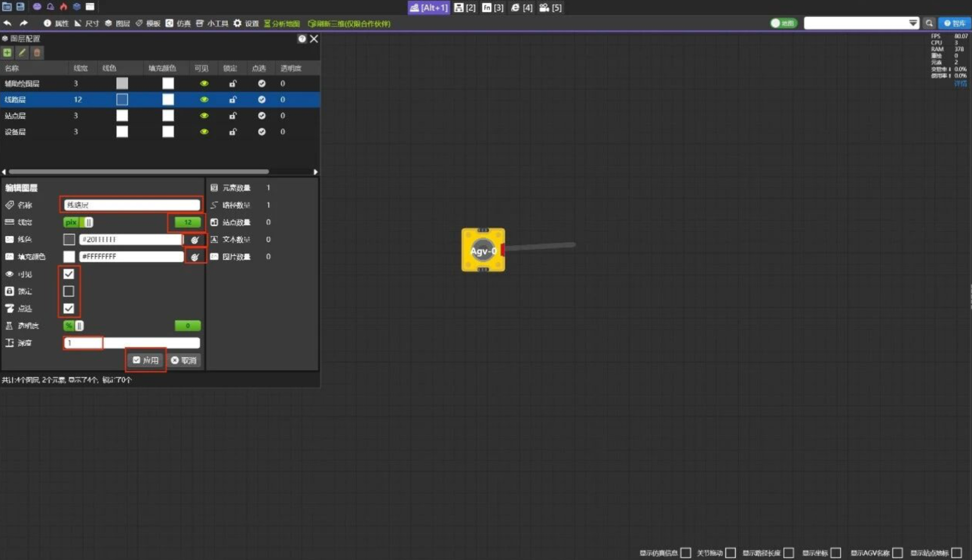This screenshot has width=972, height=560.
Task: Close the 图层配置 panel
Action: [x=314, y=39]
